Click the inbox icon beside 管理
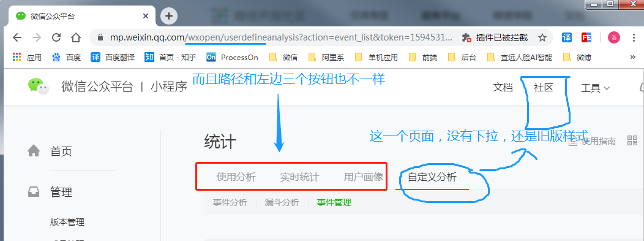Viewport: 644px width, 241px height. coord(34,192)
